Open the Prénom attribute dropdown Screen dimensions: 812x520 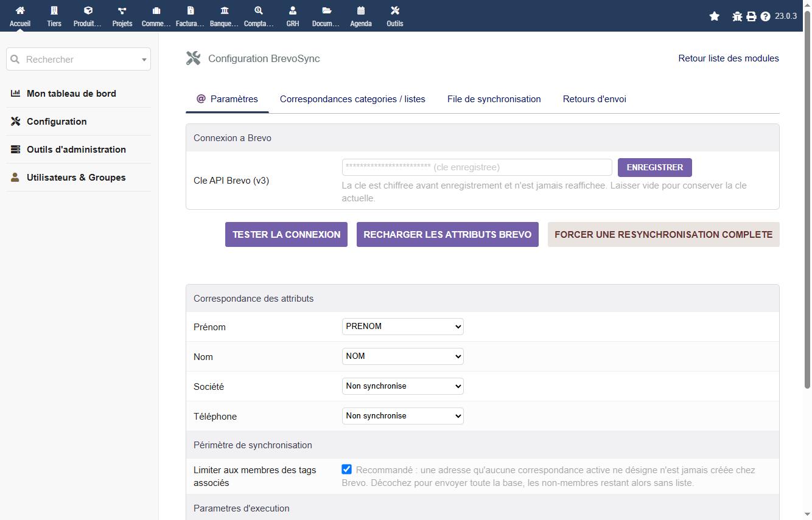tap(402, 327)
